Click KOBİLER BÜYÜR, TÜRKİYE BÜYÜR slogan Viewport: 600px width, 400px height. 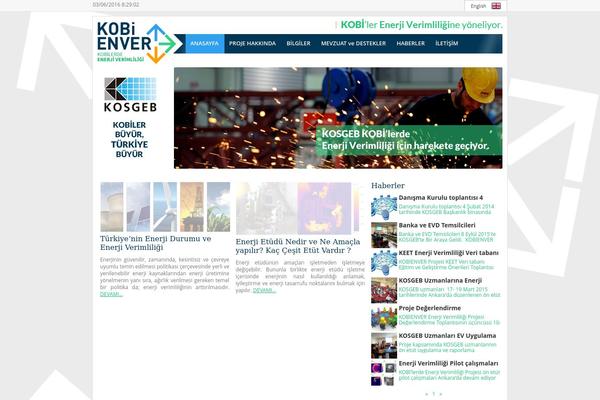(129, 139)
